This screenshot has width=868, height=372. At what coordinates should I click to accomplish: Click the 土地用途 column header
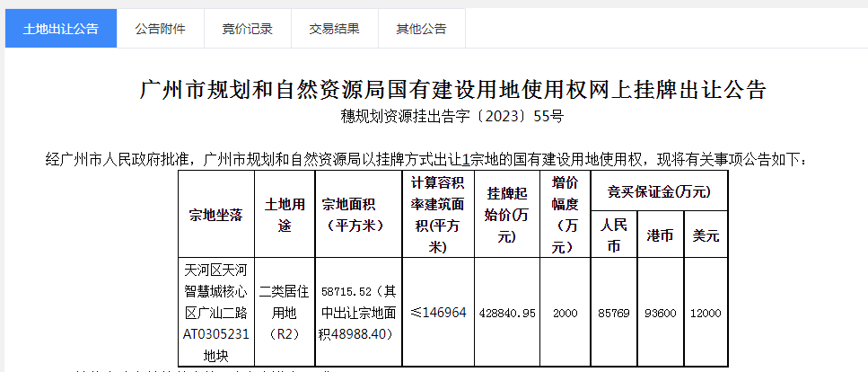click(x=285, y=214)
